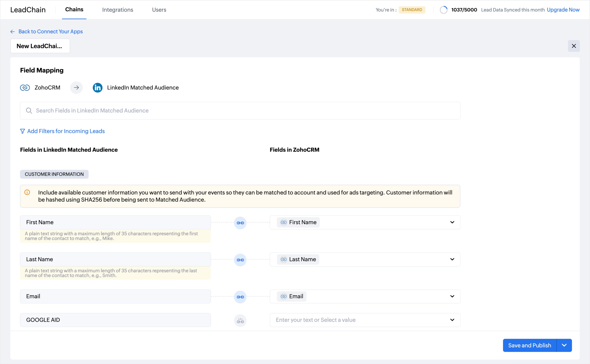This screenshot has height=364, width=590.
Task: Click the arrow between ZohoCRM and LinkedIn
Action: click(76, 88)
